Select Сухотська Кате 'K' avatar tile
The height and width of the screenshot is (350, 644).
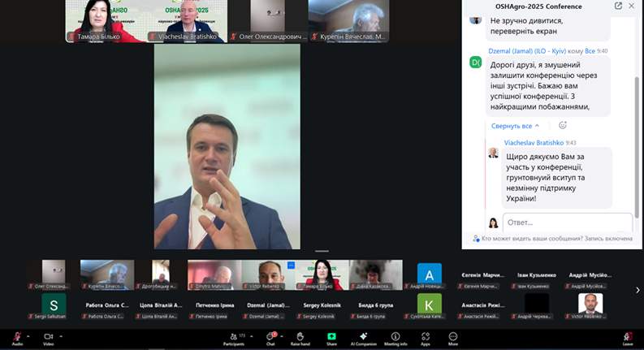pyautogui.click(x=429, y=306)
